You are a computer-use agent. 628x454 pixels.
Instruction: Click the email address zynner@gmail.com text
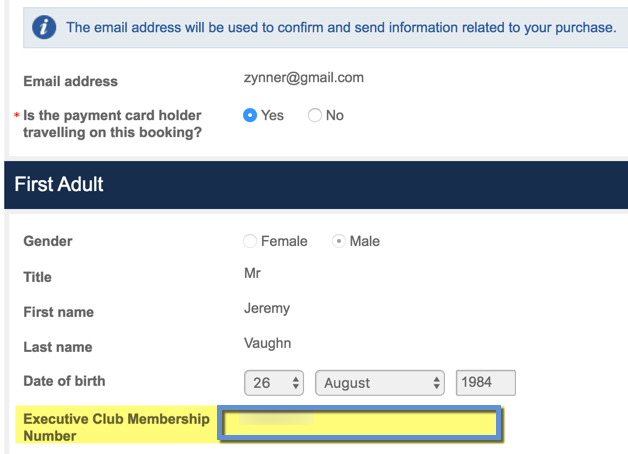click(x=304, y=77)
